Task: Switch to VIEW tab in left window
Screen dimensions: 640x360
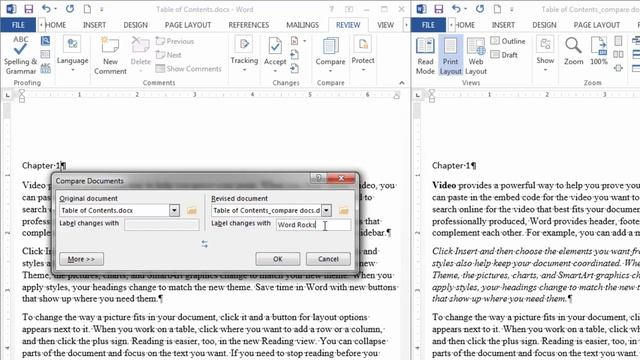Action: pyautogui.click(x=385, y=25)
